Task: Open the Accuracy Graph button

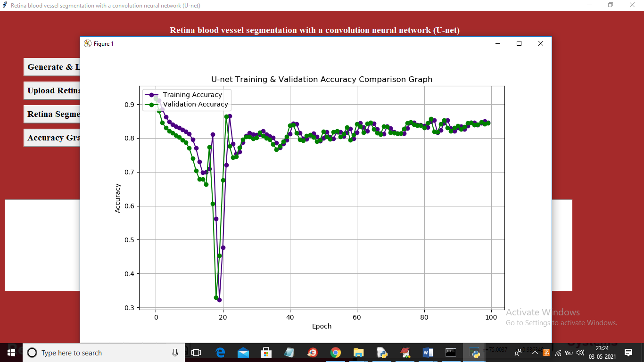Action: [x=52, y=138]
